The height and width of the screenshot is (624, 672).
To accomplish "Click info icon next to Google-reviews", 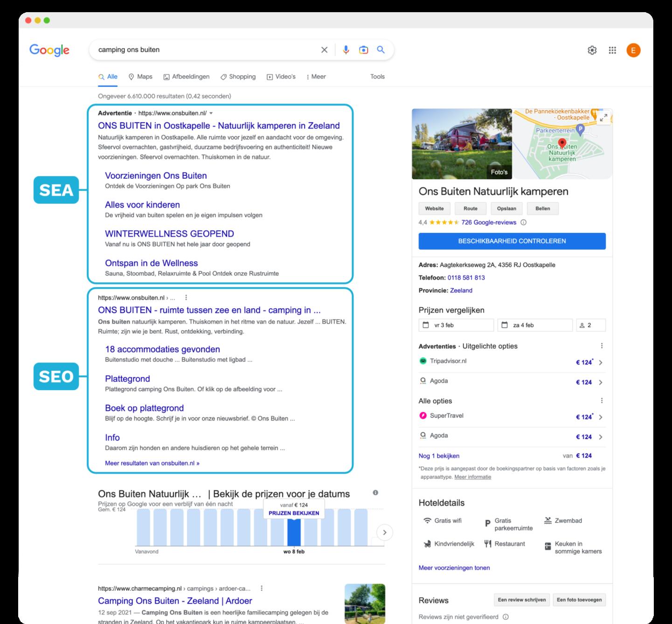I will [523, 223].
